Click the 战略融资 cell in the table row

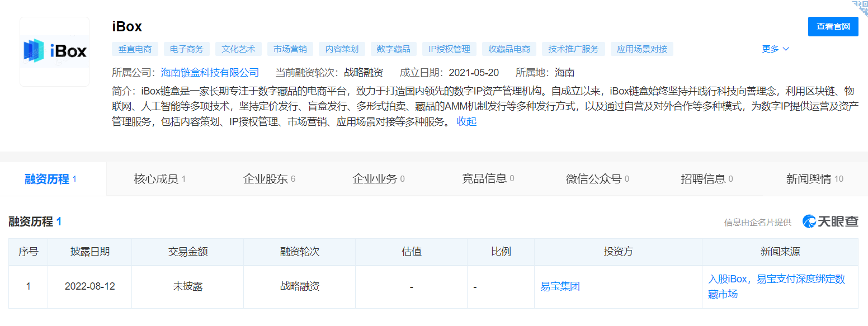pos(300,287)
